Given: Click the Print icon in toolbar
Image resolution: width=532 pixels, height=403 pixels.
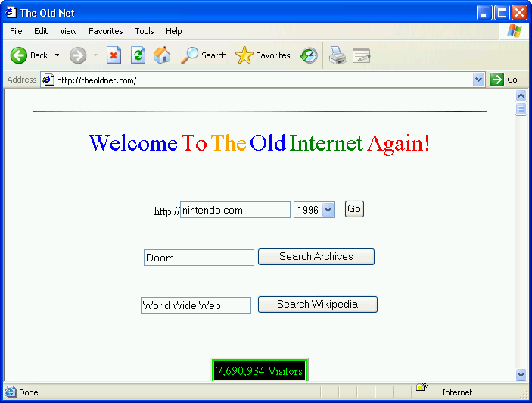Looking at the screenshot, I should (337, 55).
